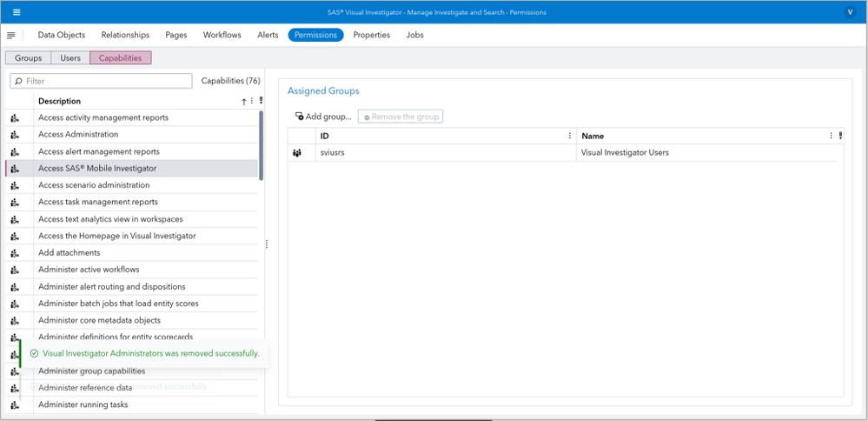The height and width of the screenshot is (421, 868).
Task: Select Access text analytics view in workspaces
Action: coord(132,219)
